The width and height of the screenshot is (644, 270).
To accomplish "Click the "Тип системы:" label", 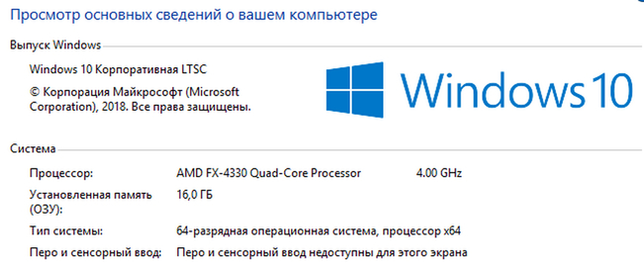I will point(66,231).
